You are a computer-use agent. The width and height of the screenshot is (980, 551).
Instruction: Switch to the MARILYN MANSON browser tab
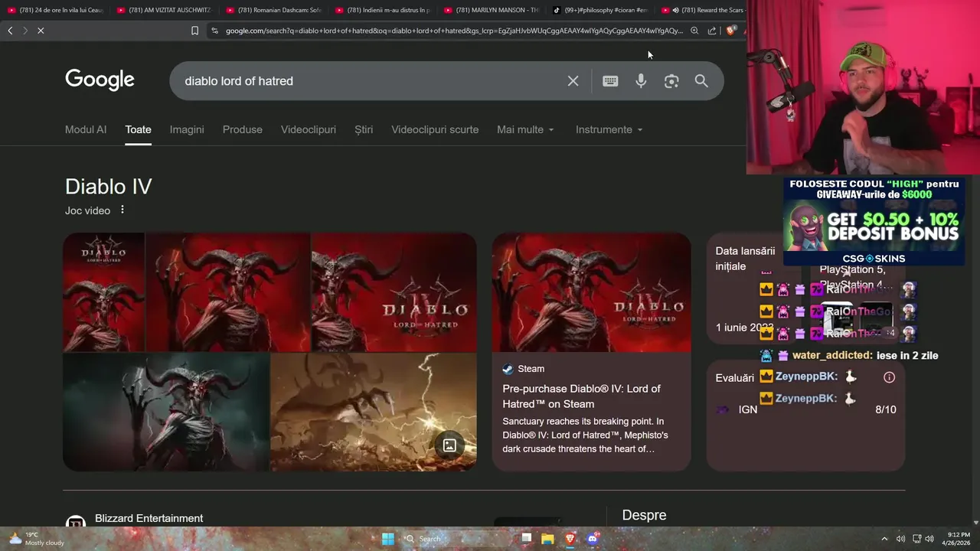tap(491, 10)
